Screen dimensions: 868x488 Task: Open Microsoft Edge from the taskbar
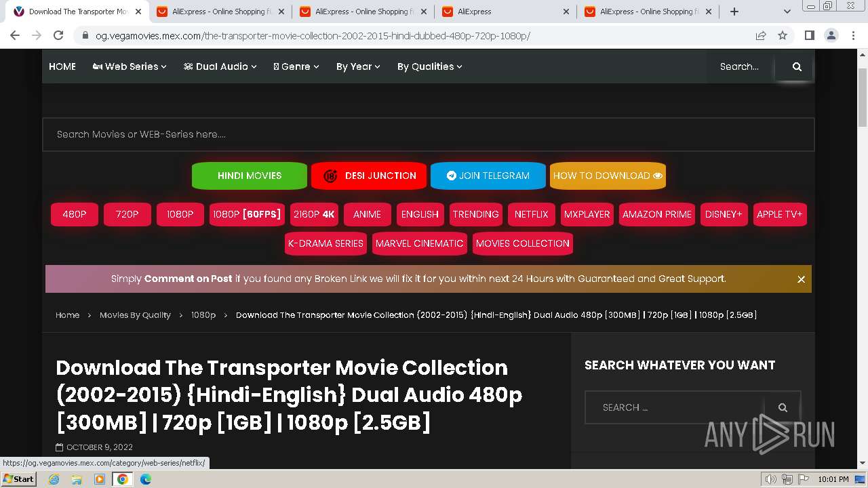(146, 479)
